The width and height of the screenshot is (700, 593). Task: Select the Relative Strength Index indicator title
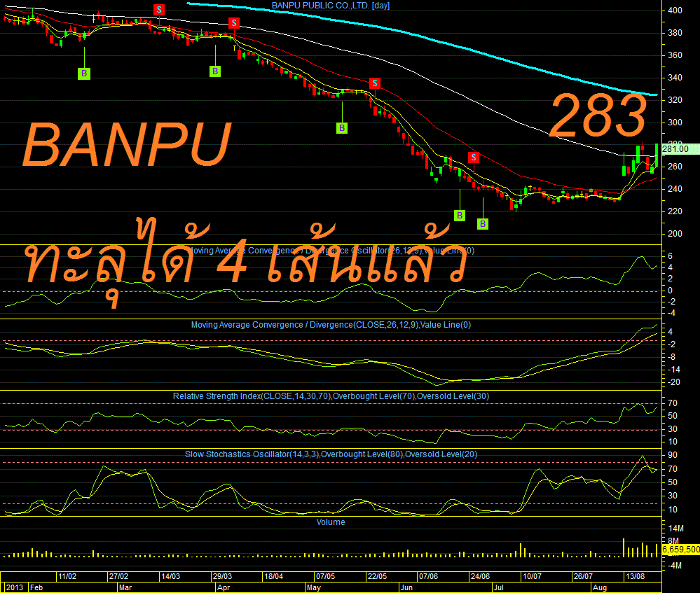[331, 396]
